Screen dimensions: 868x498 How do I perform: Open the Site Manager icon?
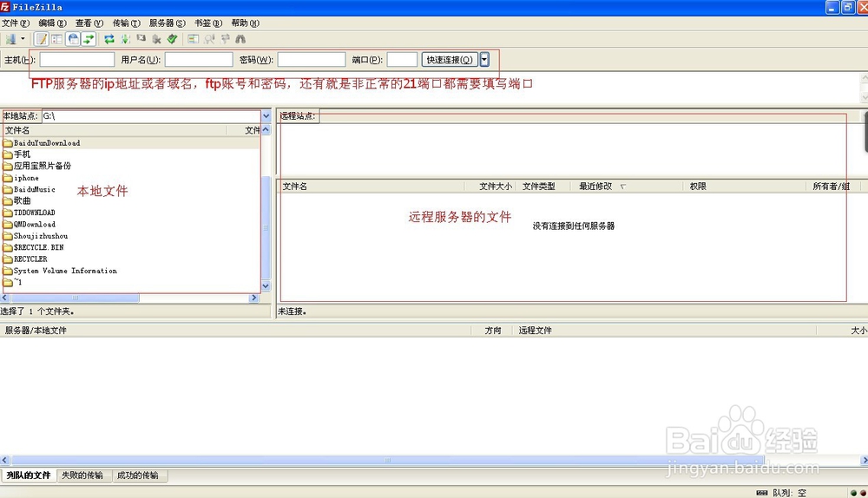tap(10, 39)
